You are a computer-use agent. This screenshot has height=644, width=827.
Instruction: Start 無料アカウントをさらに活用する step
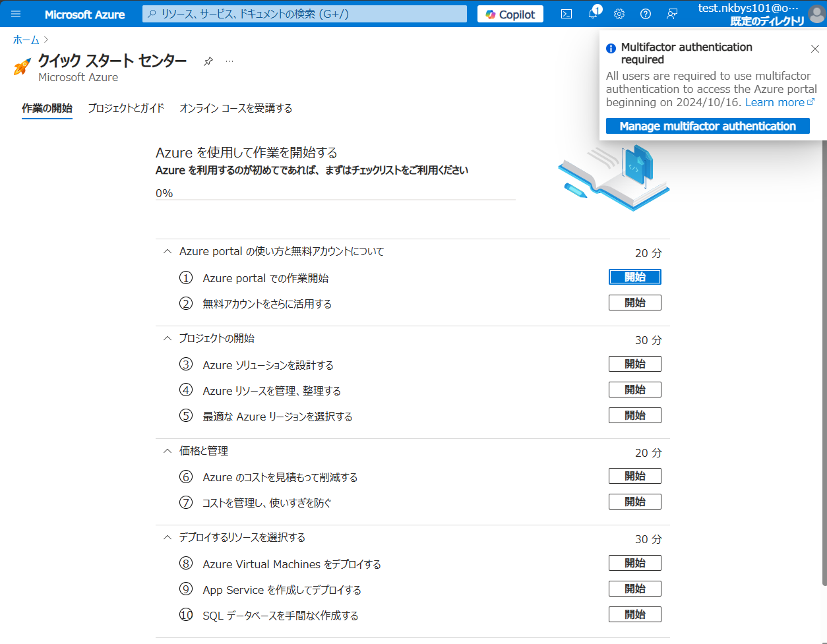click(x=634, y=303)
